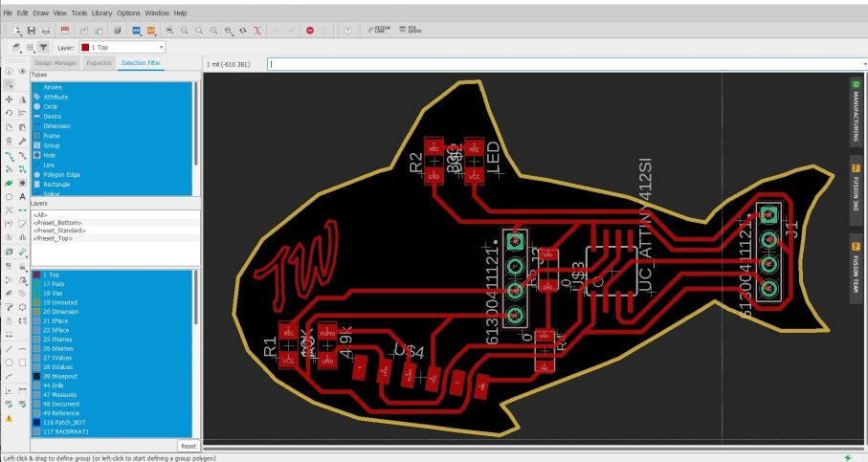868x462 pixels.
Task: Open the selection filter funnel icon
Action: pos(43,47)
